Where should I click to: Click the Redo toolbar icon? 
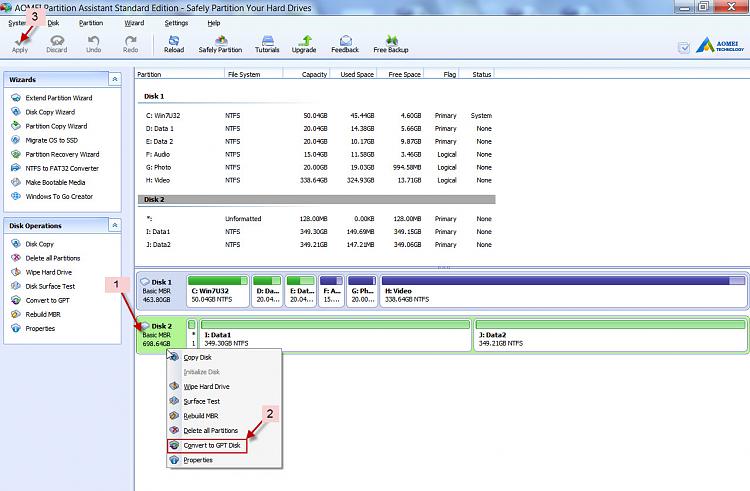pyautogui.click(x=130, y=44)
